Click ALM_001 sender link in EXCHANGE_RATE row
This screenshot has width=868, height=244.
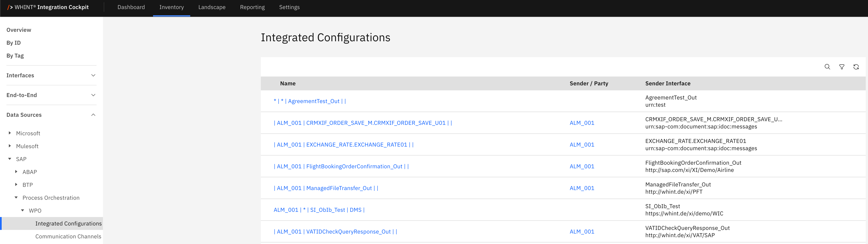[582, 145]
